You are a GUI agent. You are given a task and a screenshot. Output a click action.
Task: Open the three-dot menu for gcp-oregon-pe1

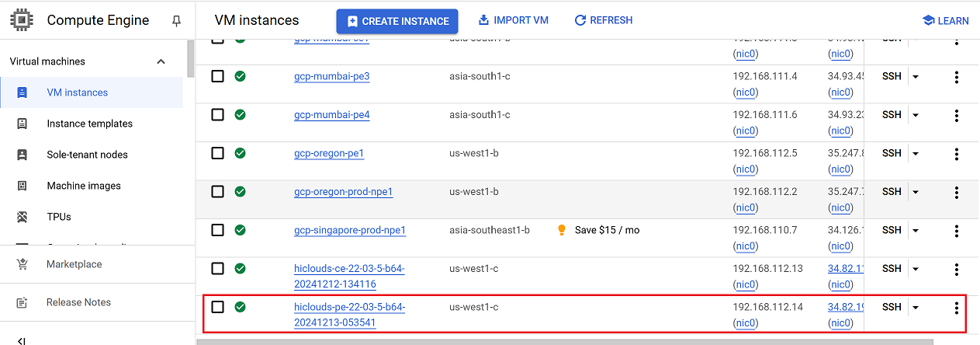click(x=957, y=154)
